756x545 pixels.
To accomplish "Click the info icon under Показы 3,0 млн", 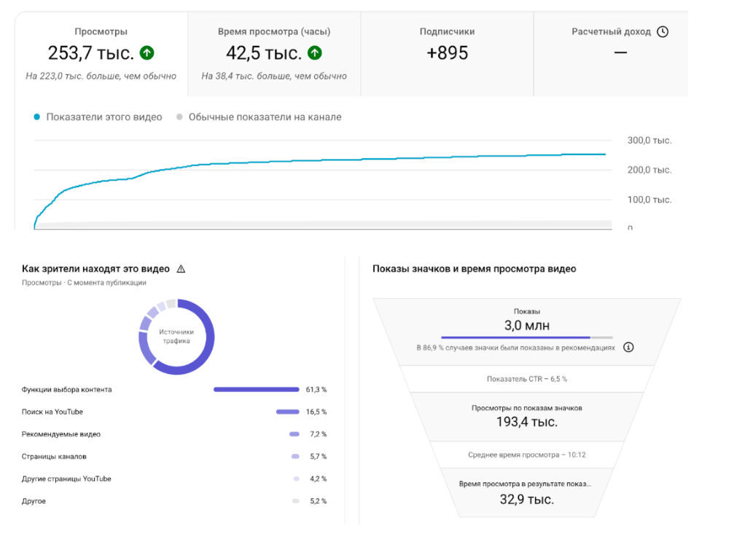I will point(628,347).
